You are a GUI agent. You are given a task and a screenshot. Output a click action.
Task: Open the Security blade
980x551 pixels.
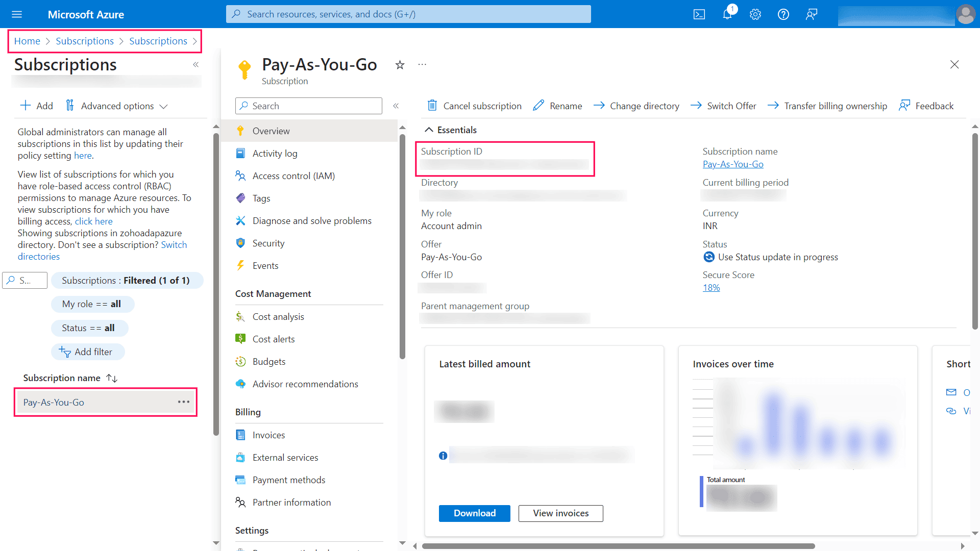pyautogui.click(x=268, y=243)
